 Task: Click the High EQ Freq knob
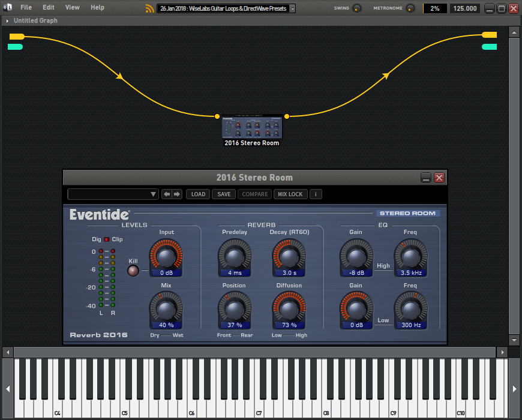411,256
